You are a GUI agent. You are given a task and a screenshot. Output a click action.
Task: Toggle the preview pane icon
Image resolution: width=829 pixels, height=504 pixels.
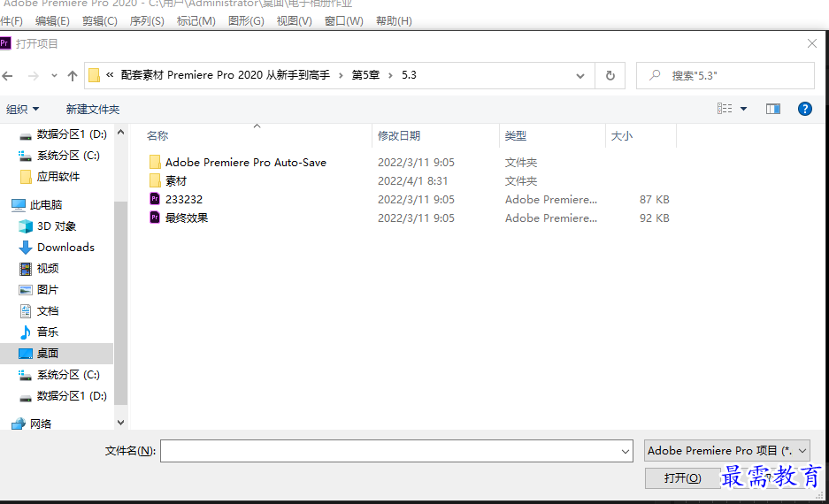pos(773,109)
